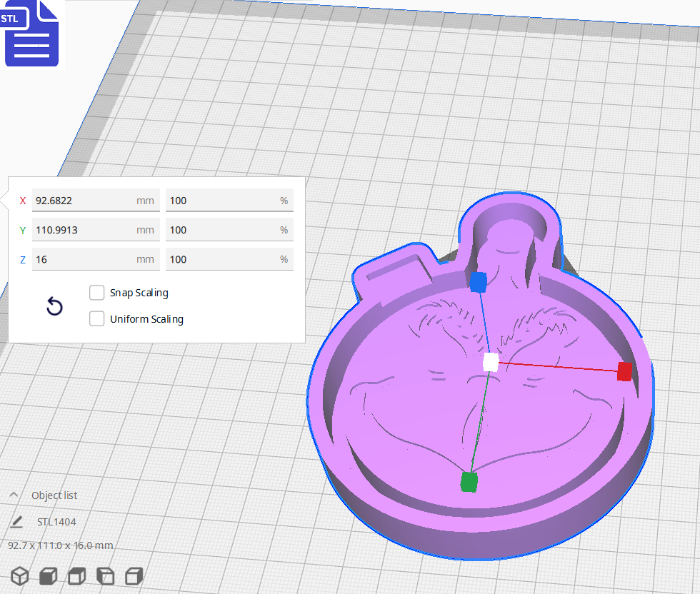Click the white uniform scale handle on model
This screenshot has height=594, width=700.
coord(490,363)
